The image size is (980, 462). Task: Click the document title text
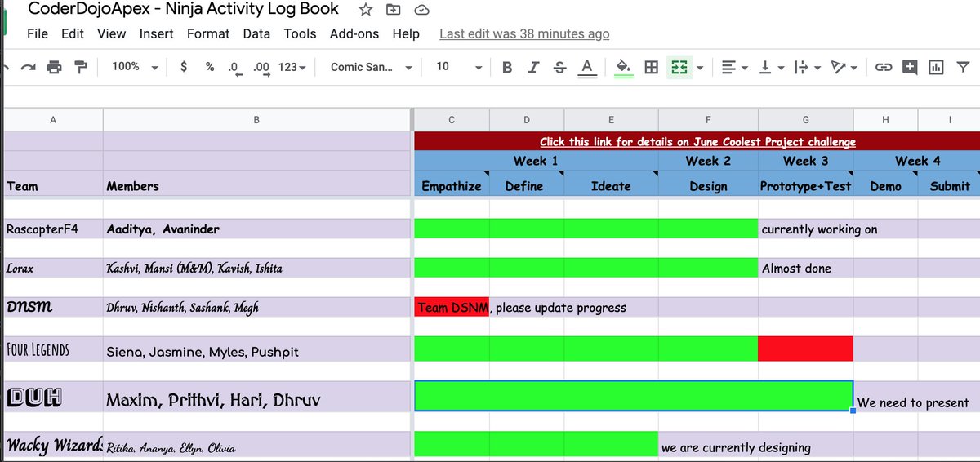click(x=184, y=10)
